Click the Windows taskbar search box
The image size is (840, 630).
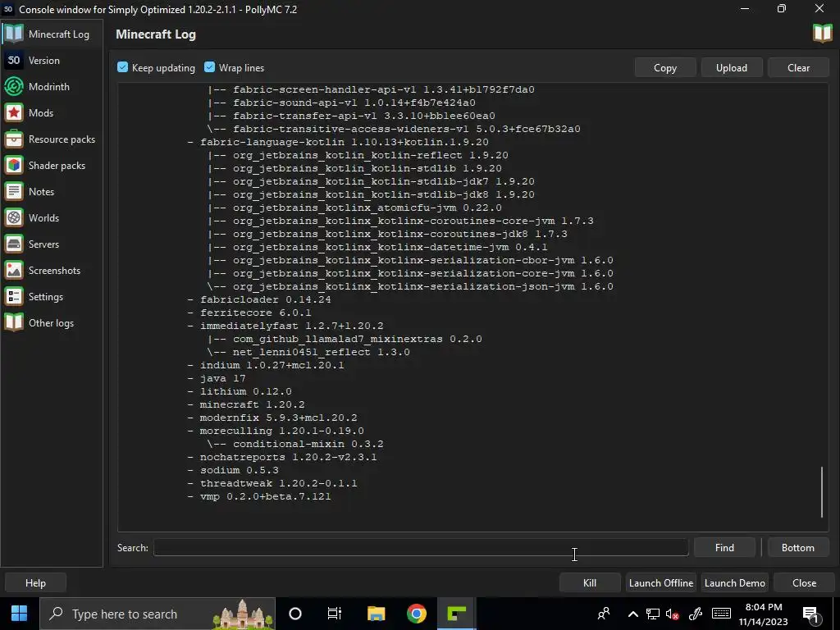pos(157,614)
